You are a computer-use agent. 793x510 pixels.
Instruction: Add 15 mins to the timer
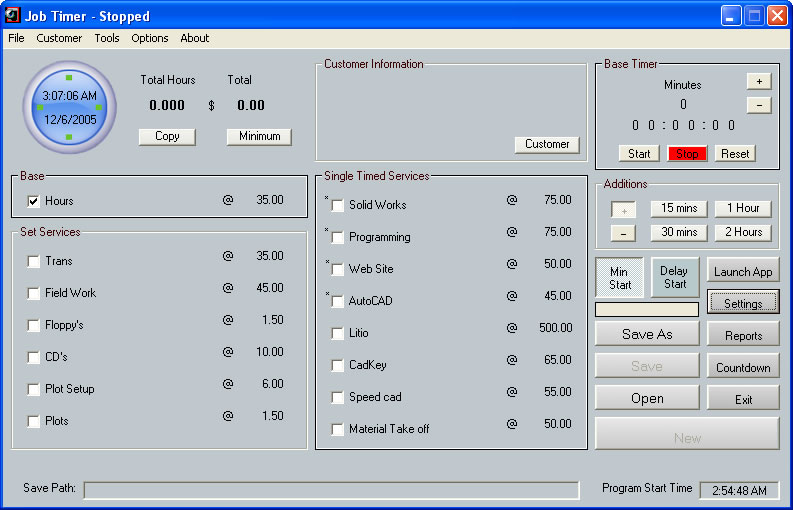679,208
